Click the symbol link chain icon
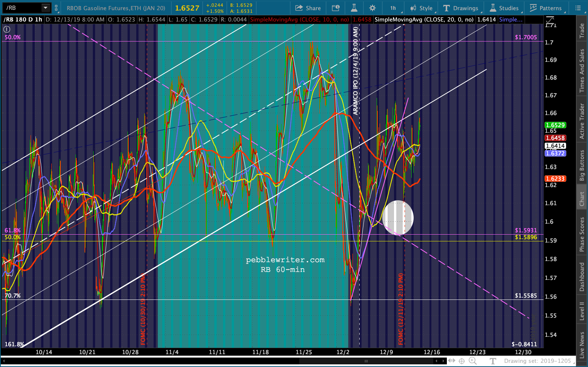Image resolution: width=588 pixels, height=367 pixels. [56, 8]
